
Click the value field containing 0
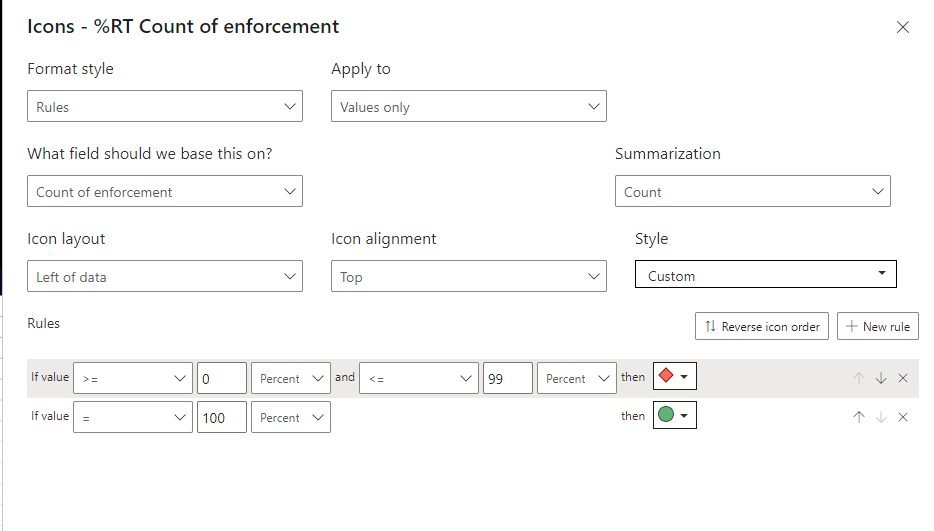pyautogui.click(x=222, y=378)
